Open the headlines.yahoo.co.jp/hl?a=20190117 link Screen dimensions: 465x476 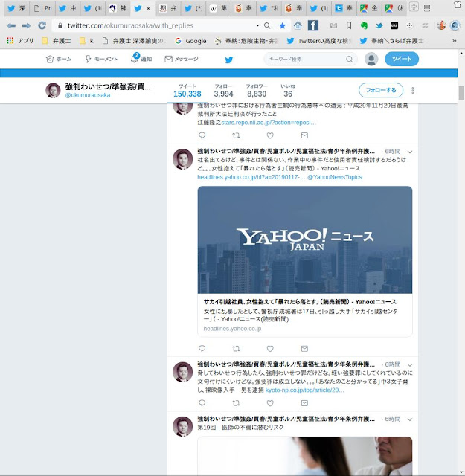[251, 177]
